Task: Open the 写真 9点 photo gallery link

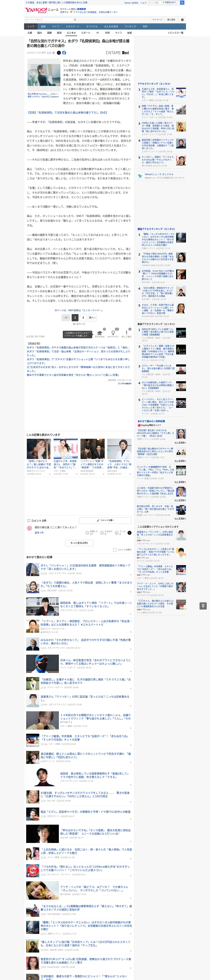Action: point(67,113)
